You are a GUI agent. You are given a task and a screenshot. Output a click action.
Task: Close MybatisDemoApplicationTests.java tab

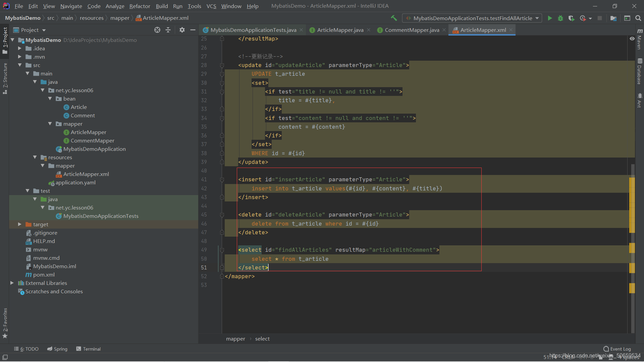click(x=301, y=30)
